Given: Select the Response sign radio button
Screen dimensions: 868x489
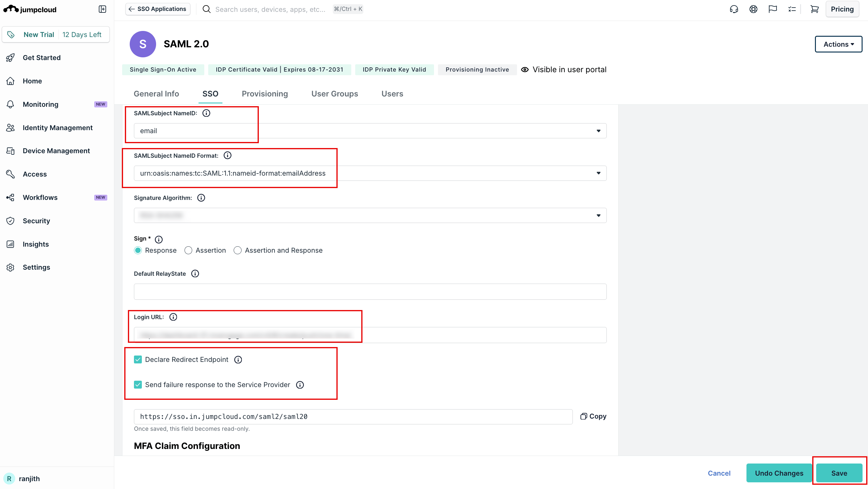Looking at the screenshot, I should pyautogui.click(x=138, y=250).
